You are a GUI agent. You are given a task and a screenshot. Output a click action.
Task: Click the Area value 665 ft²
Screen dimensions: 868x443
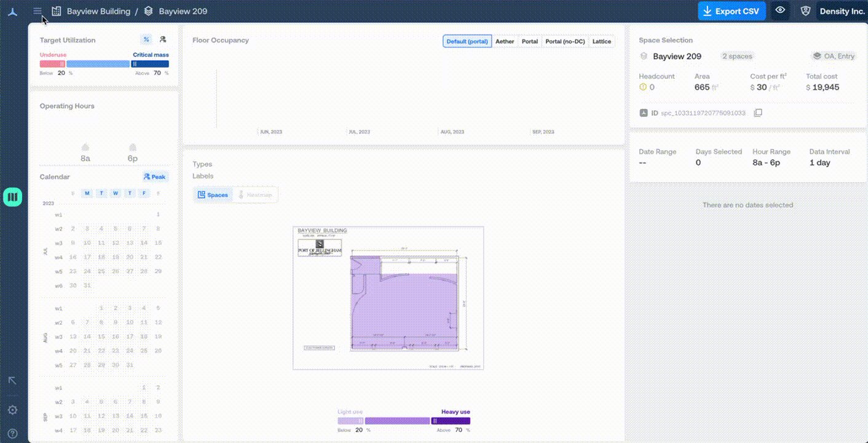pyautogui.click(x=706, y=87)
